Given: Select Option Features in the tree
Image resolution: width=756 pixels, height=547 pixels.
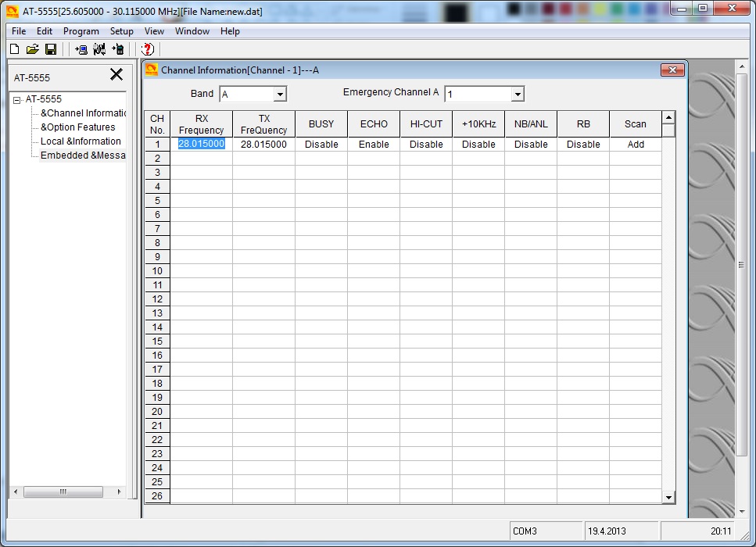Looking at the screenshot, I should (78, 127).
